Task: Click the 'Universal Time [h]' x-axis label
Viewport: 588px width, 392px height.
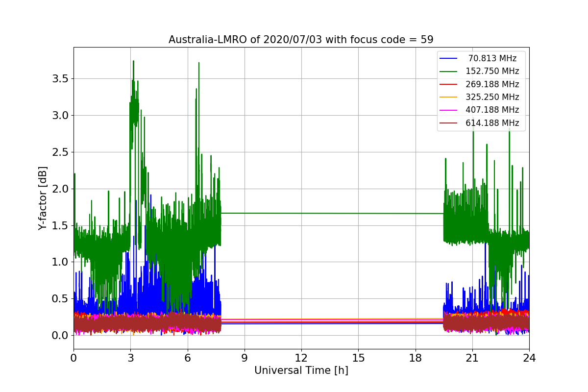Action: pos(301,371)
